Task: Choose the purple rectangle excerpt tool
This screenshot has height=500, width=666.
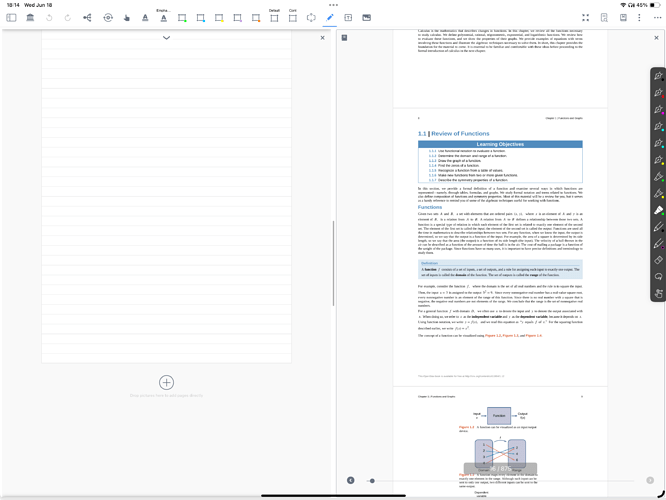Action: [x=237, y=17]
